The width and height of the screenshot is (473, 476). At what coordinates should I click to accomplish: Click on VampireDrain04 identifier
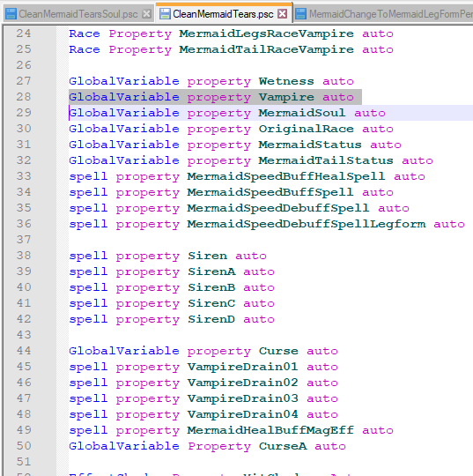tap(242, 414)
